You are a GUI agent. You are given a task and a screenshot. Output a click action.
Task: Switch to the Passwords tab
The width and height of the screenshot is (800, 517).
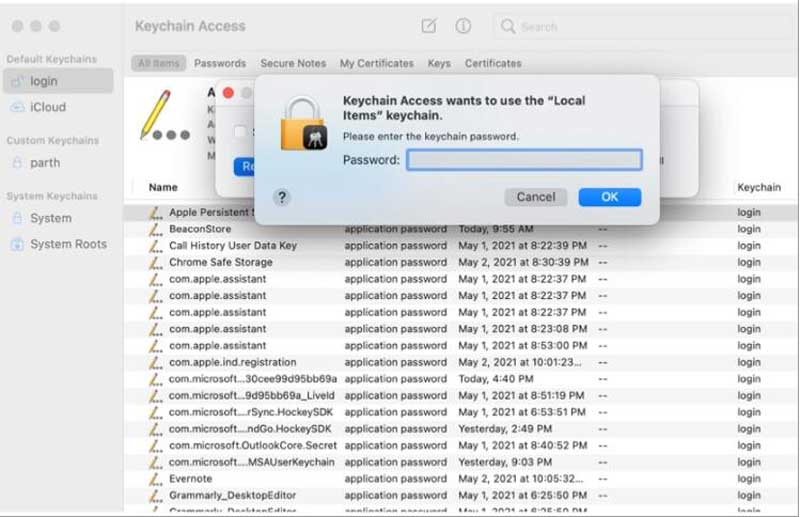click(x=220, y=63)
